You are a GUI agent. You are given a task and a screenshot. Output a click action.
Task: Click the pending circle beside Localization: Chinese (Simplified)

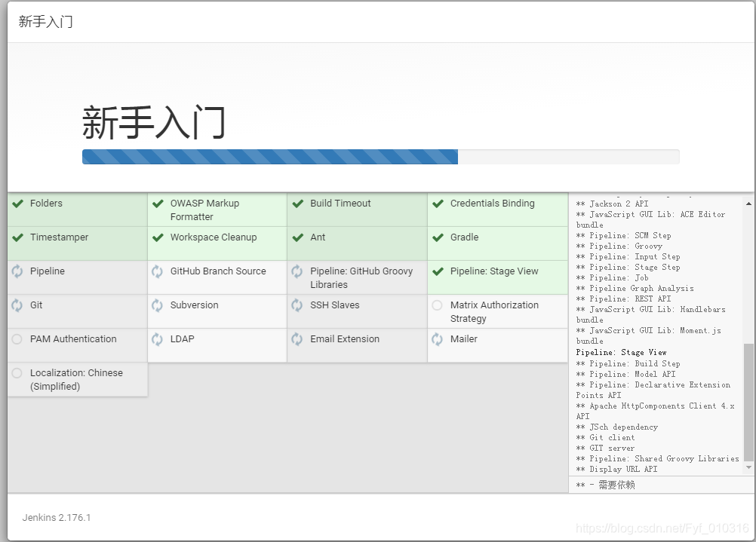pos(17,373)
